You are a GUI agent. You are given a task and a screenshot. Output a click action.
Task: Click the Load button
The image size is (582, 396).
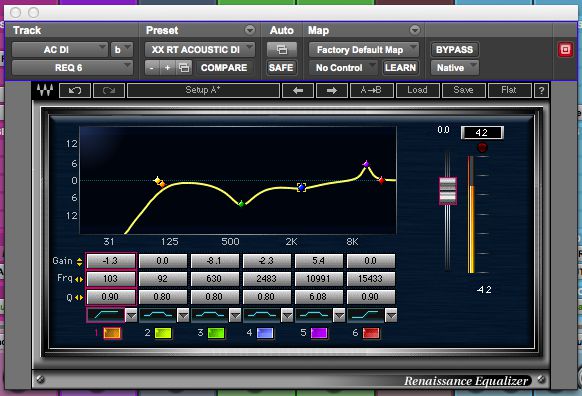coord(418,91)
